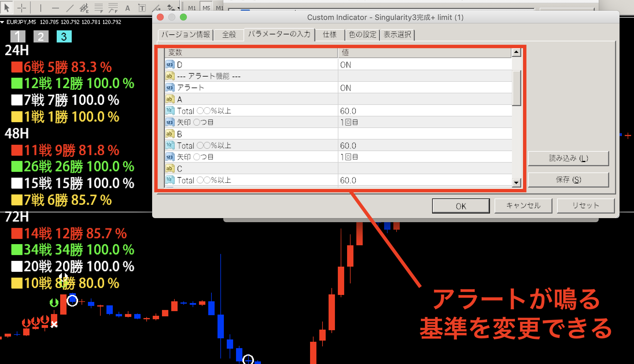Click the ab icon beside row C
The height and width of the screenshot is (364, 634).
[x=170, y=169]
